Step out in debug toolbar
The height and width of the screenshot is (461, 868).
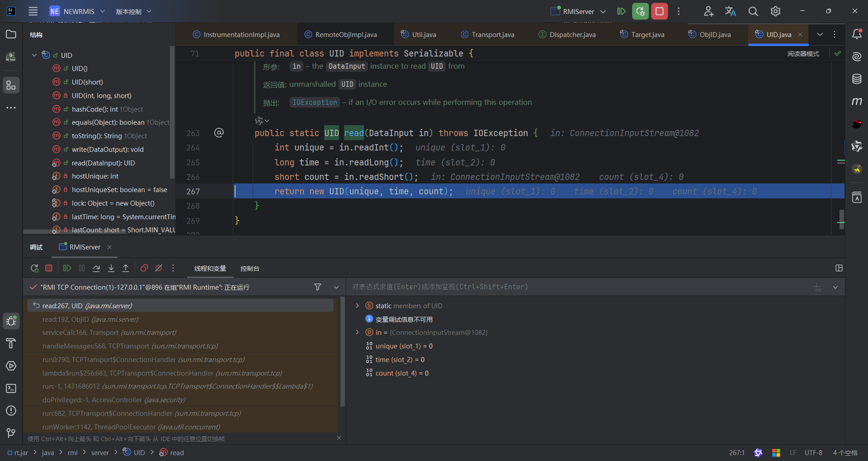(126, 268)
